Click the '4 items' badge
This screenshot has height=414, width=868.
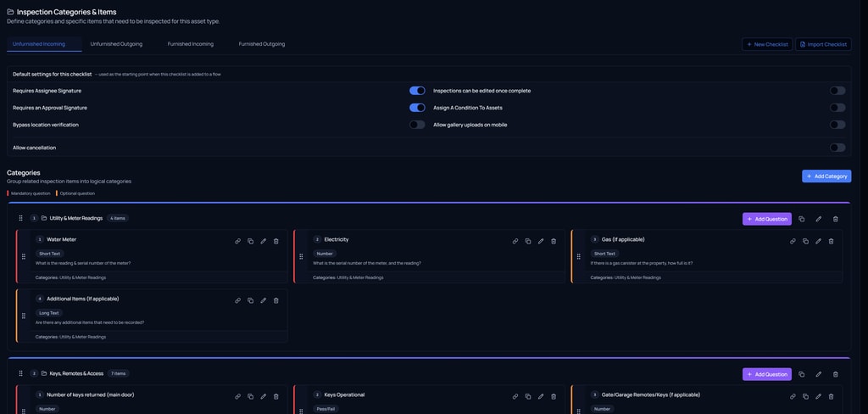coord(117,218)
